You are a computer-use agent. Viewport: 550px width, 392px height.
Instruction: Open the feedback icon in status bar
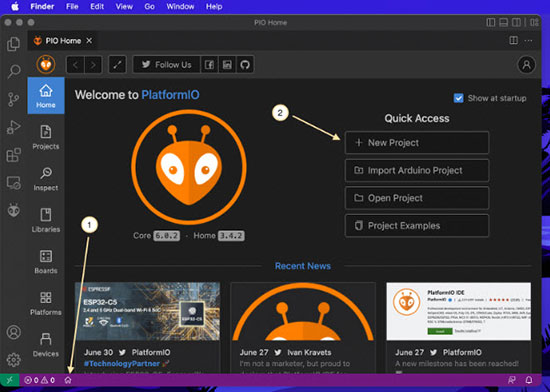click(x=512, y=380)
